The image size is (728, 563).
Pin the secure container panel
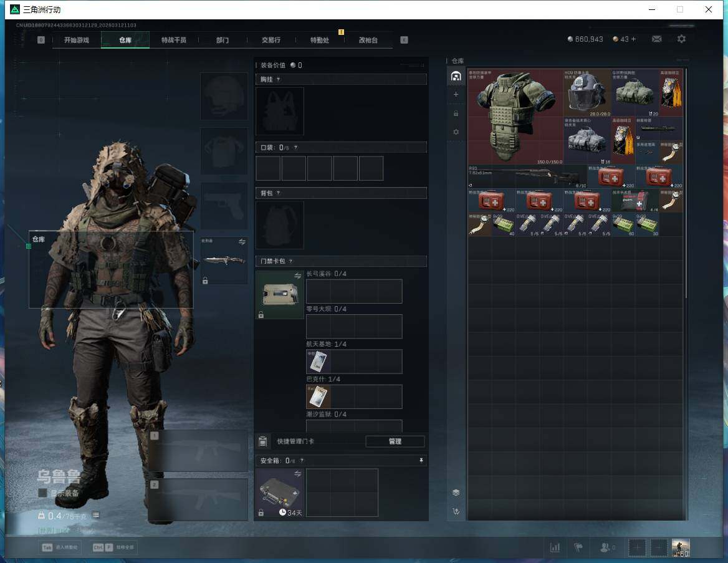(421, 460)
